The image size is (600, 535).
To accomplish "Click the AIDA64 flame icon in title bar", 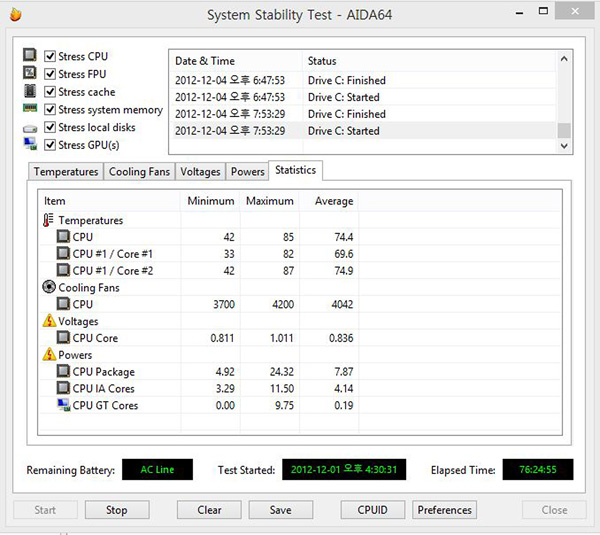I will point(15,15).
